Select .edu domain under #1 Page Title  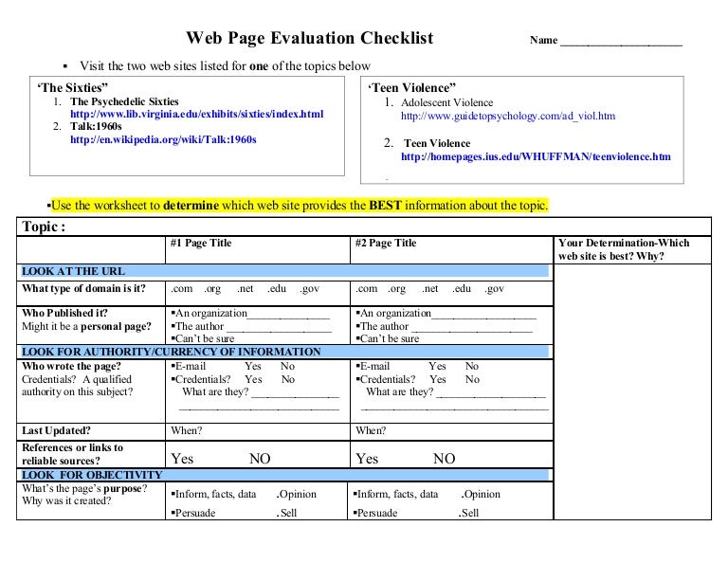pos(277,289)
